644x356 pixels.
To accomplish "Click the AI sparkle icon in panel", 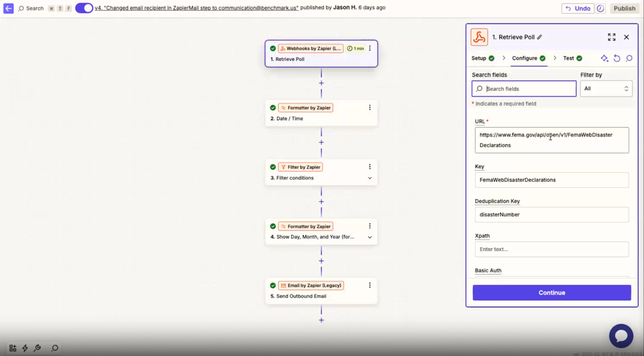I will pyautogui.click(x=604, y=58).
